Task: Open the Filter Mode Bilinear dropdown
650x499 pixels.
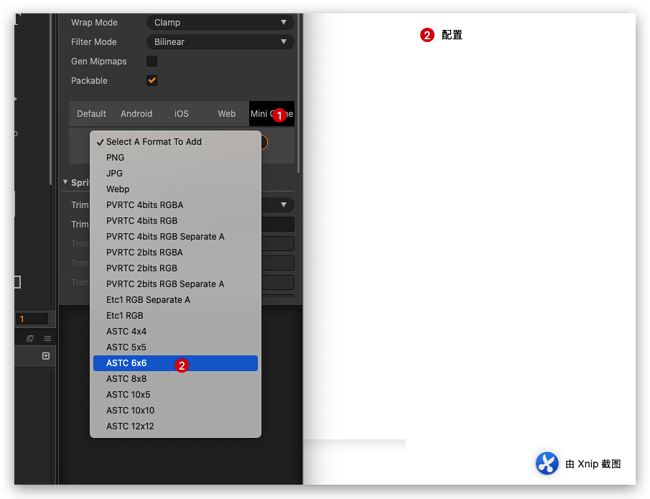Action: (220, 41)
